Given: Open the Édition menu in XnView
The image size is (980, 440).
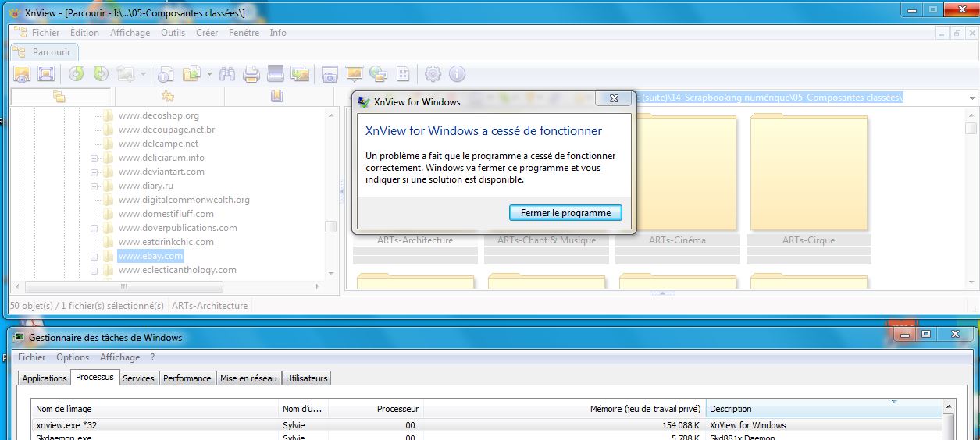Looking at the screenshot, I should [84, 33].
